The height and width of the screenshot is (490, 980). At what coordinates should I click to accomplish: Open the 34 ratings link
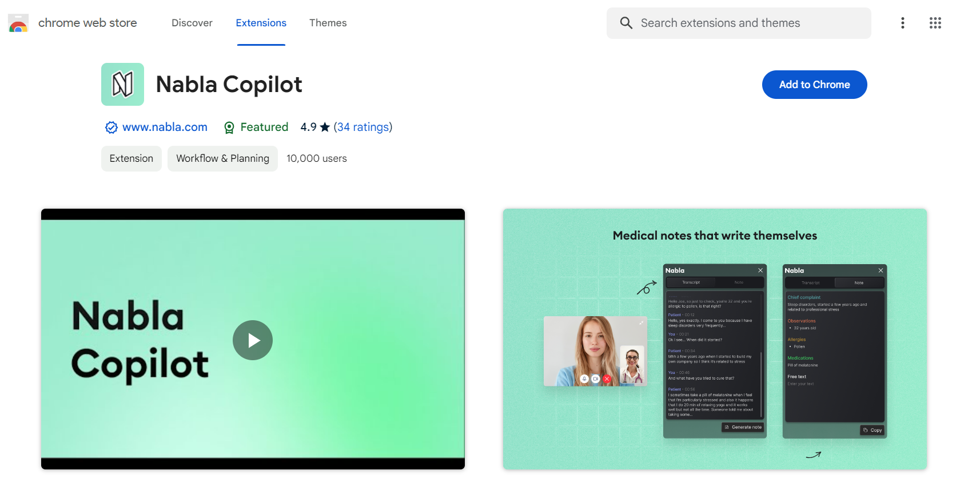(x=363, y=127)
